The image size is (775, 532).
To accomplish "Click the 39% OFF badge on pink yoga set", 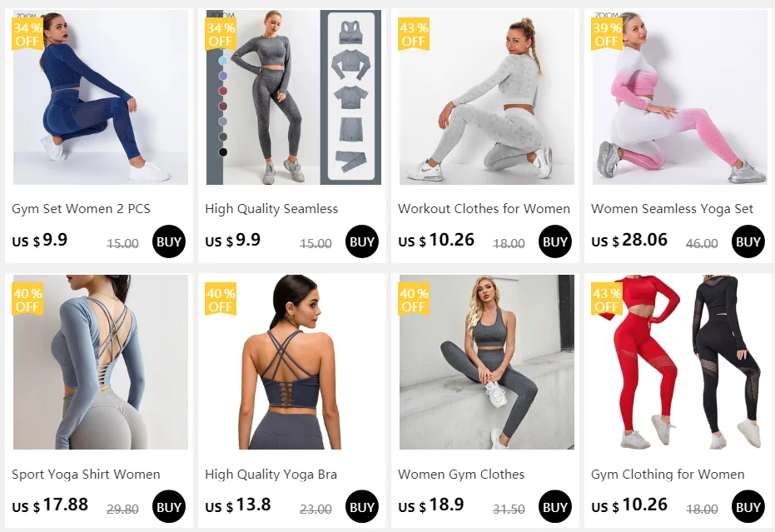I will coord(607,34).
